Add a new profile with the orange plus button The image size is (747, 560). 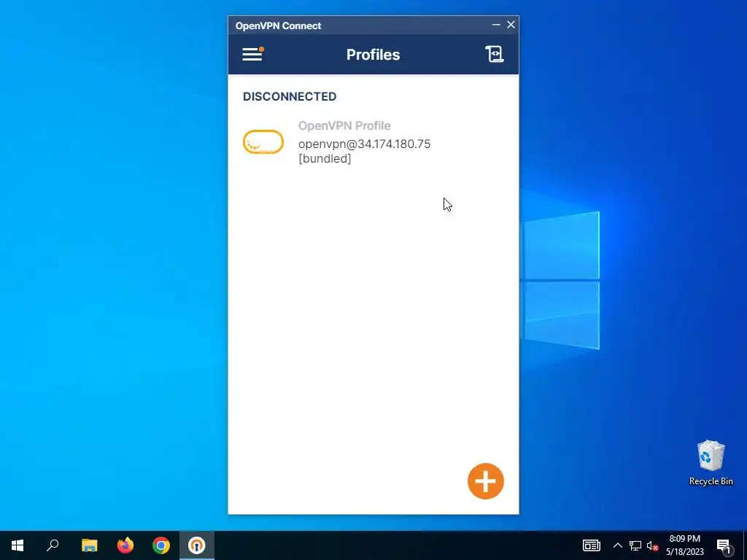click(485, 481)
